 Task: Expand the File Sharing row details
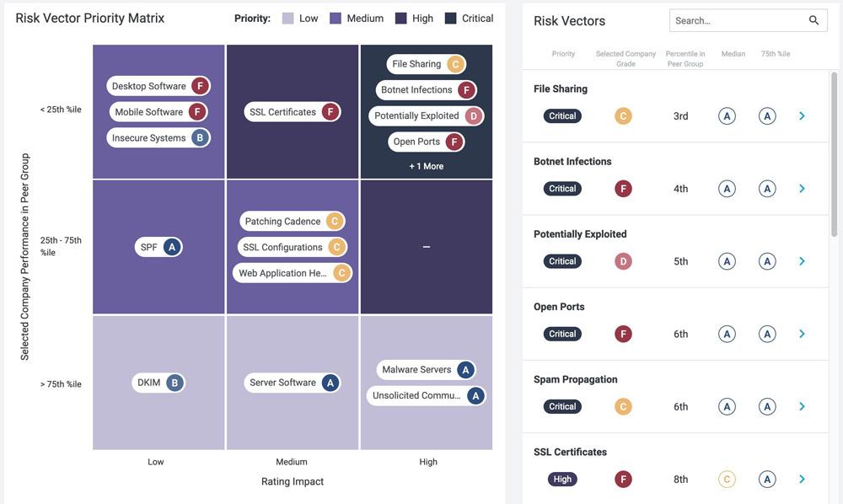click(802, 115)
